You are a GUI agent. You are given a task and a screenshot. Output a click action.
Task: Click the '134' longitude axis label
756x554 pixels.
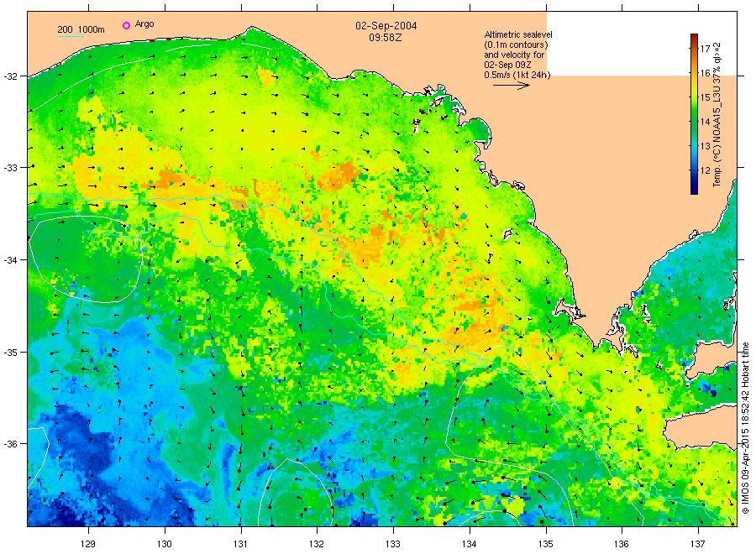(469, 545)
